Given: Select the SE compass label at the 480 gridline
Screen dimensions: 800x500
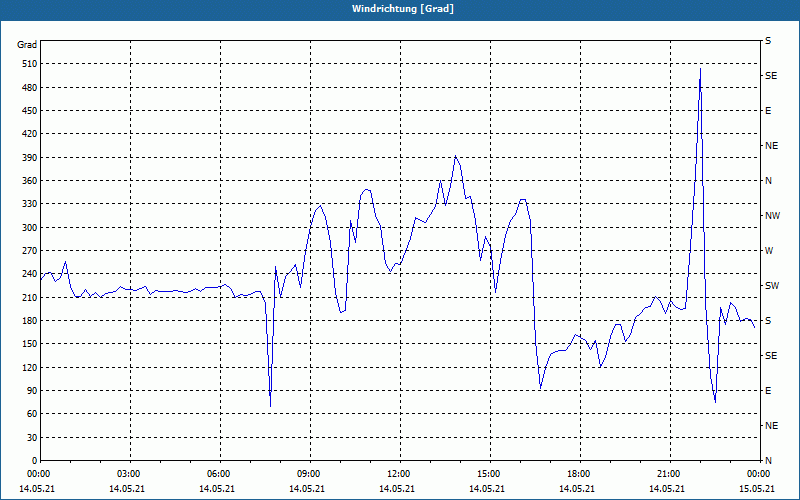Looking at the screenshot, I should click(x=771, y=76).
